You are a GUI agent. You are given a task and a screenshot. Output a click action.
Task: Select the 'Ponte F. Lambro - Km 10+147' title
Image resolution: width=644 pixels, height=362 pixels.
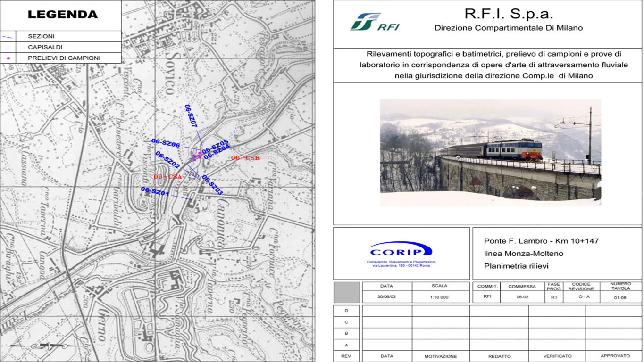click(x=541, y=241)
